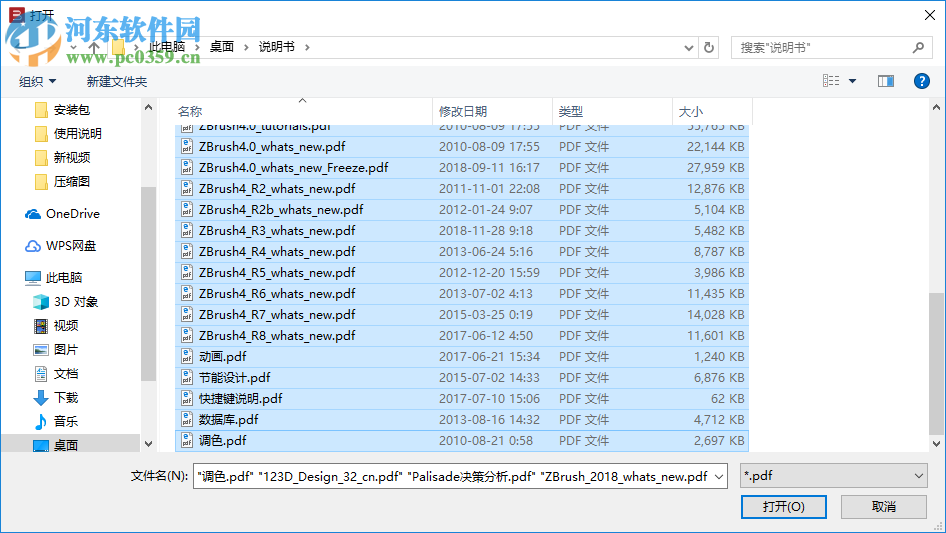Open the help question mark icon

pos(921,81)
